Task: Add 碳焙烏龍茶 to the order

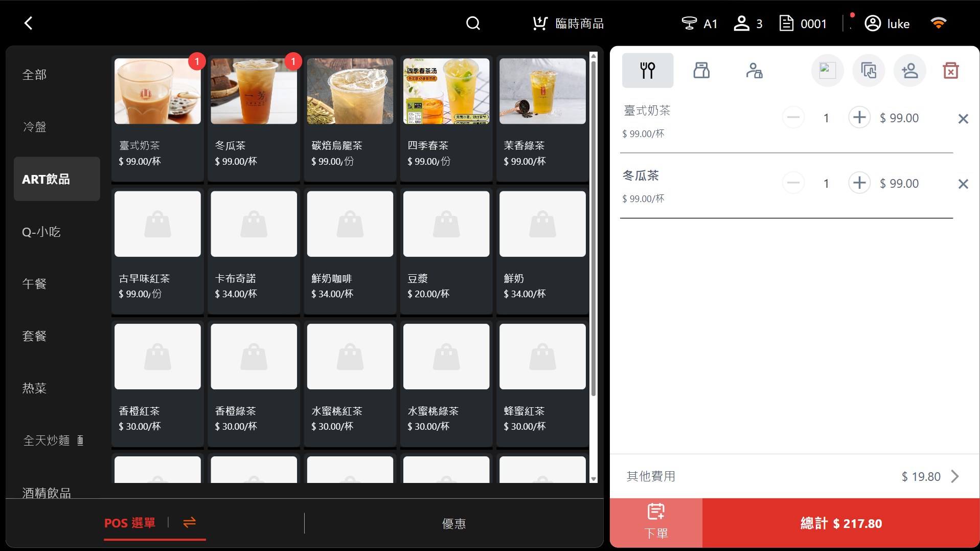Action: (x=350, y=119)
